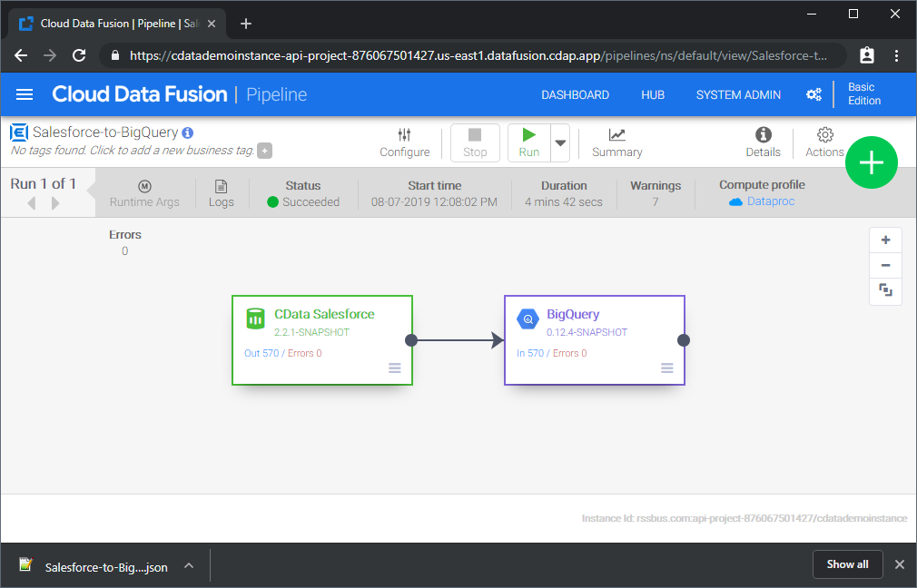This screenshot has height=588, width=917.
Task: Open the run Logs
Action: 222,193
